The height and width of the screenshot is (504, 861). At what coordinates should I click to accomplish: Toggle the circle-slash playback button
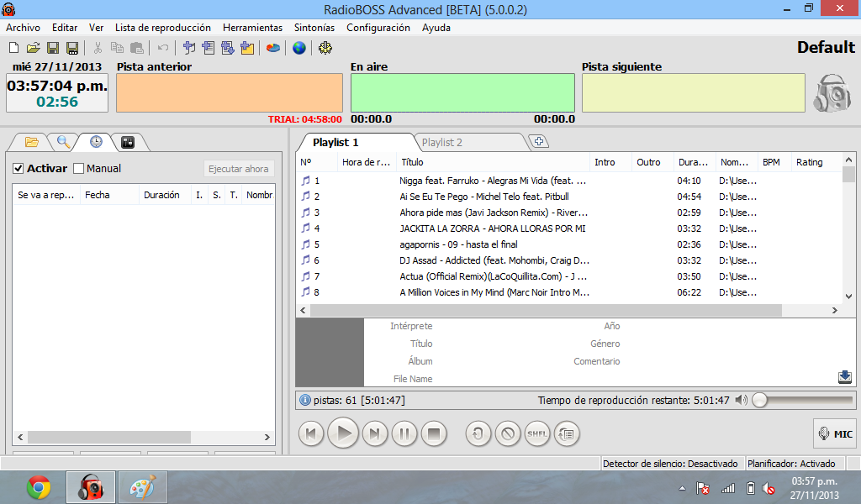(x=508, y=433)
